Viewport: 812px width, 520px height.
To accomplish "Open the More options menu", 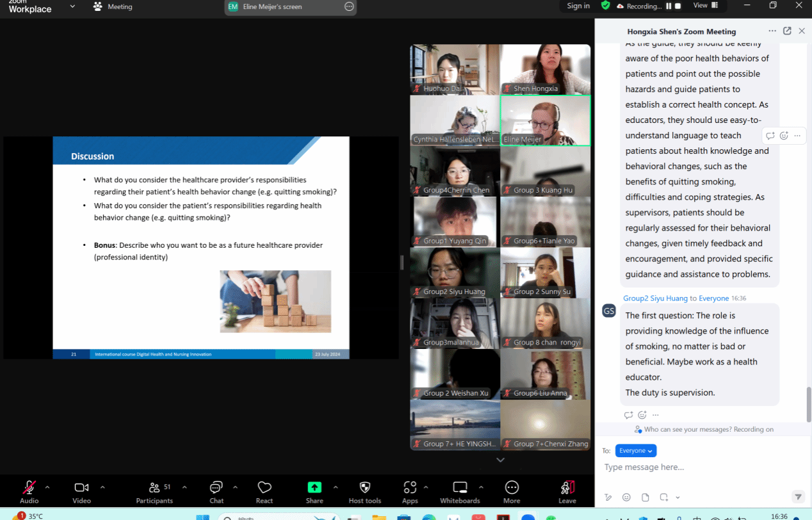I will [512, 488].
